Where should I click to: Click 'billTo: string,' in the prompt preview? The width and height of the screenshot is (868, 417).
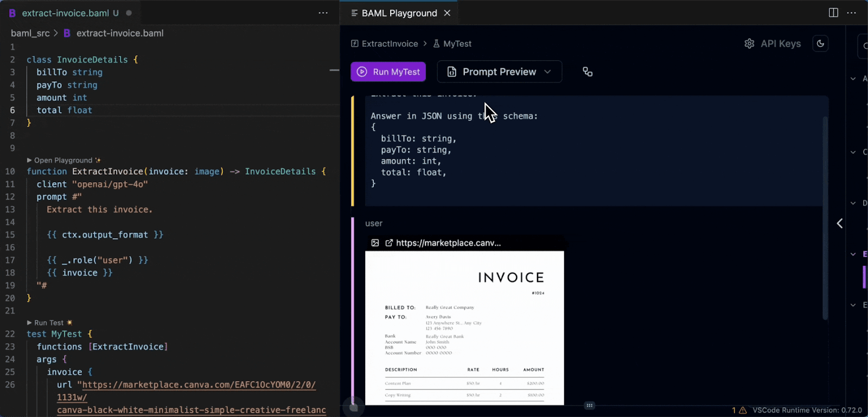click(418, 139)
